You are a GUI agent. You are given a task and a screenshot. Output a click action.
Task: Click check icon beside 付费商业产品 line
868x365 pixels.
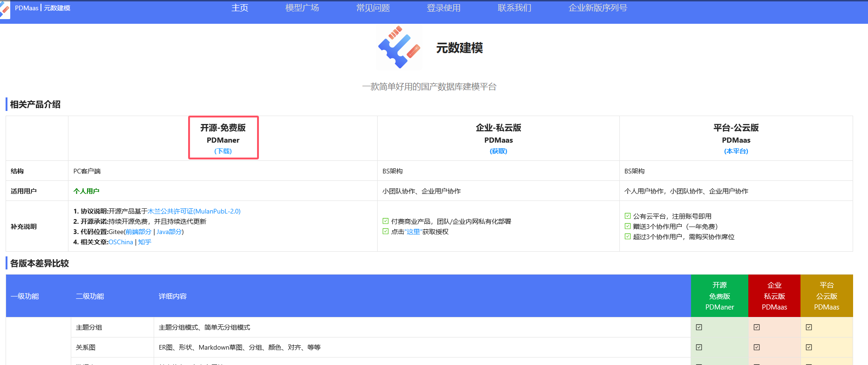(386, 221)
